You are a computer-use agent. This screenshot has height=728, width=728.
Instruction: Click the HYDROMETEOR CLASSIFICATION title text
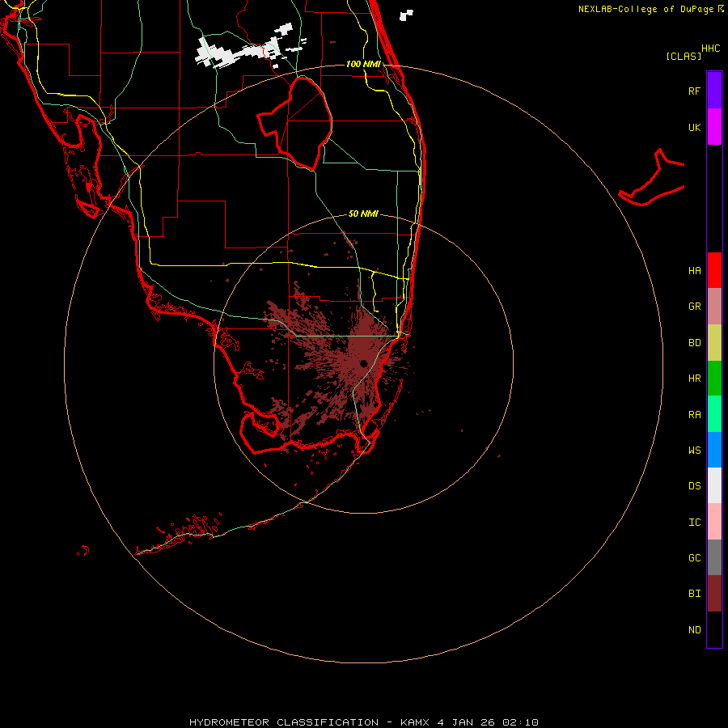(284, 722)
